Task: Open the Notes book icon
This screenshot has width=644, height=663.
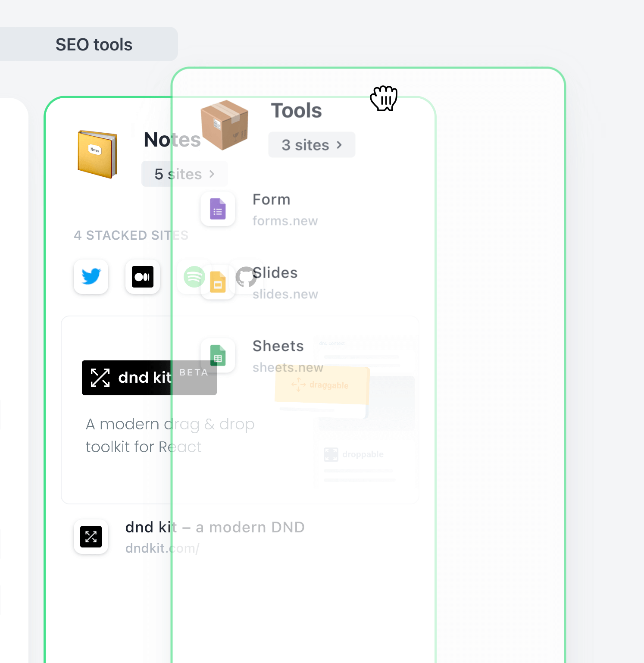Action: click(97, 154)
